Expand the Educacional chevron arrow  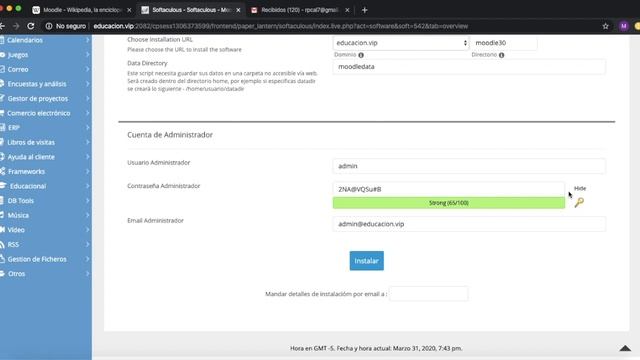click(87, 186)
